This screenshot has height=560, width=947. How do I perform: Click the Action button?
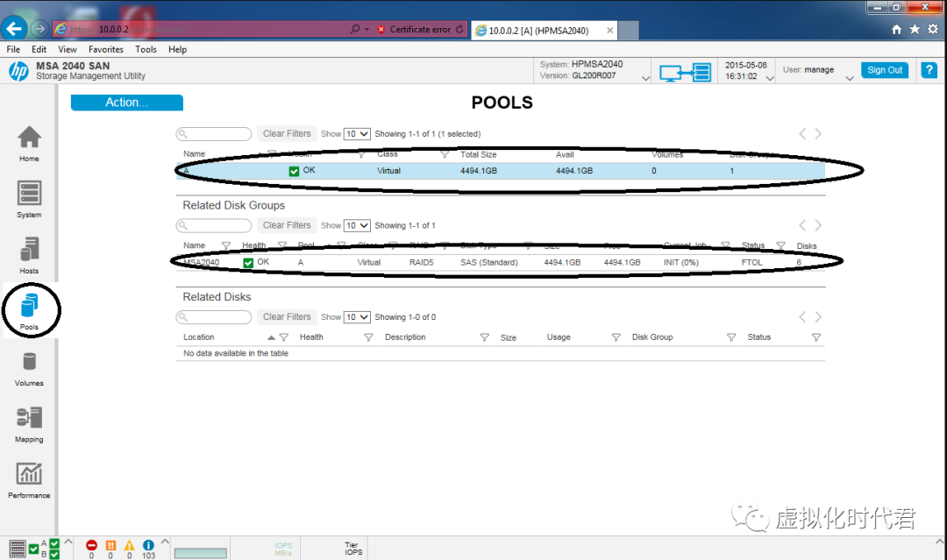127,103
